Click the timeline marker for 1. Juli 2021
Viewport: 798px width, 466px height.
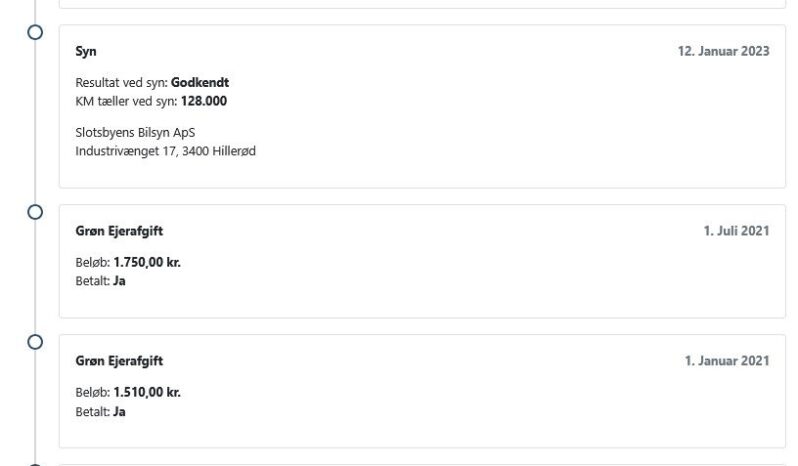[x=35, y=212]
